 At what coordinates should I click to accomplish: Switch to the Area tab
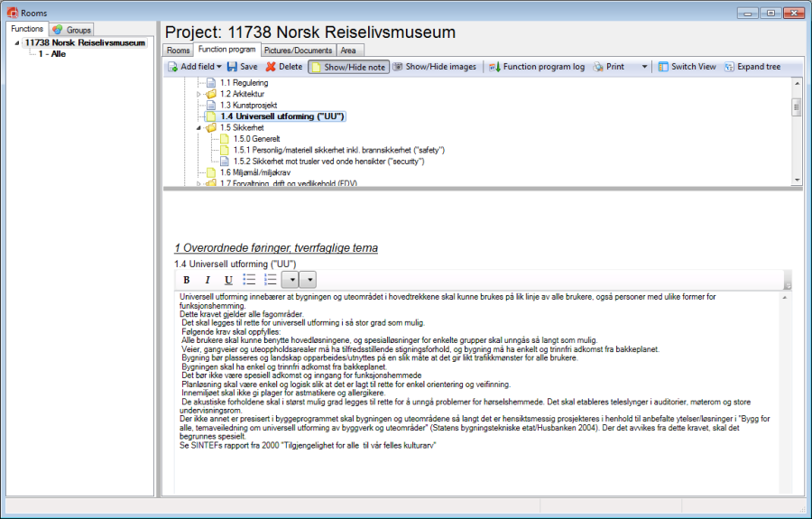348,51
